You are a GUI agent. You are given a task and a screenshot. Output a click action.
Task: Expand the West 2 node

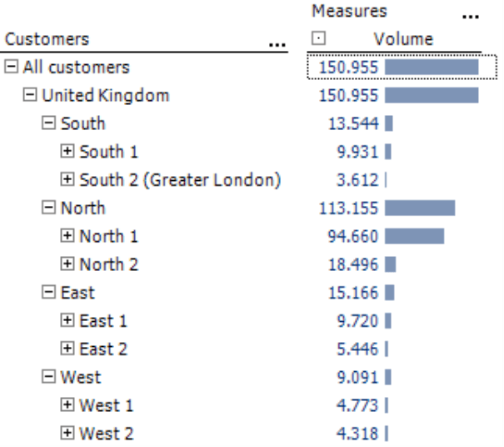(67, 433)
